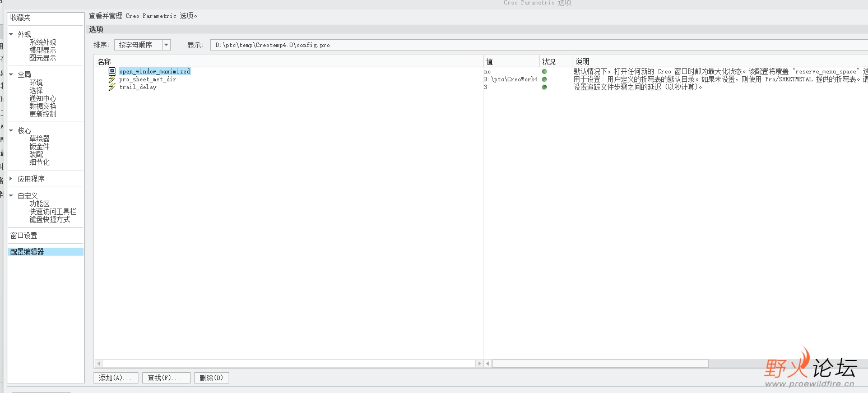Click the 删除(D) button
This screenshot has height=393, width=868.
pyautogui.click(x=212, y=378)
